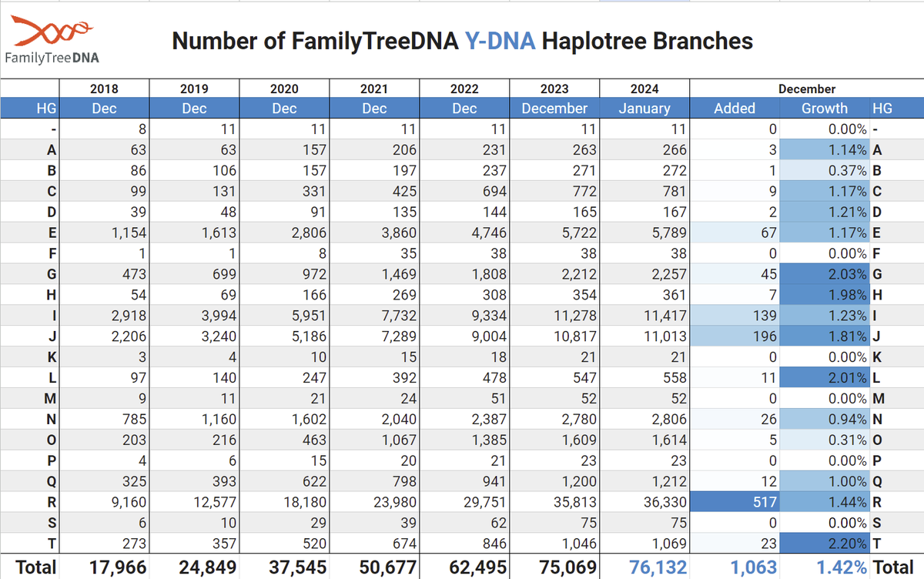Click the total 1,063 added cell
The height and width of the screenshot is (579, 924).
click(735, 567)
